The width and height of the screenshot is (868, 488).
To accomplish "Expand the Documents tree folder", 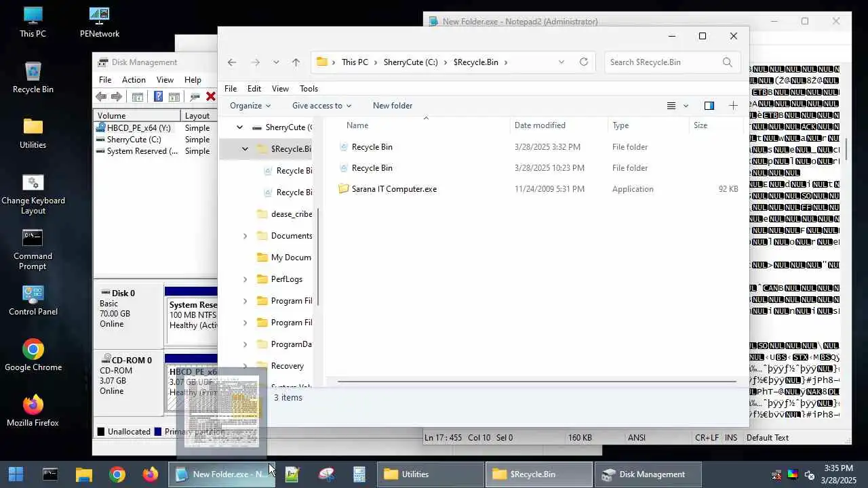I will (245, 236).
